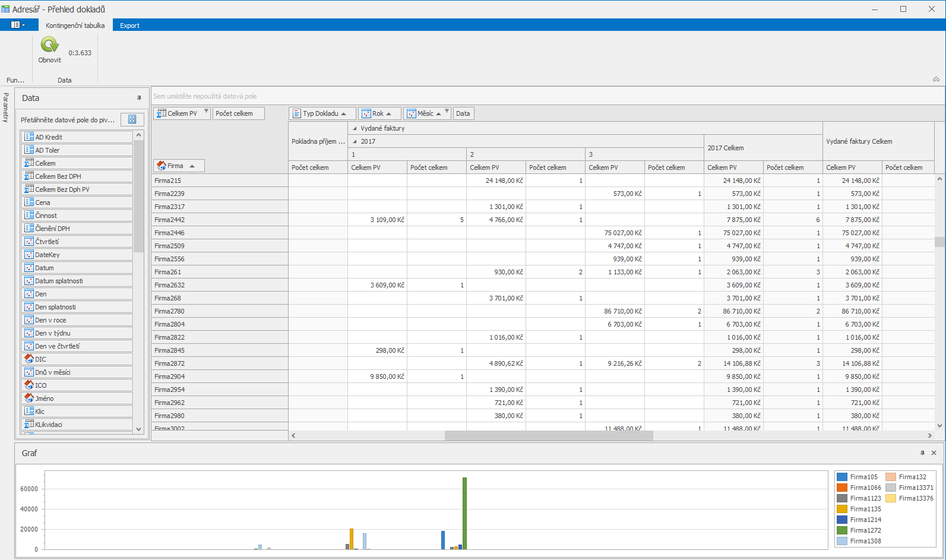Click the pivot table horizontal scrollbar thumb

tap(549, 436)
